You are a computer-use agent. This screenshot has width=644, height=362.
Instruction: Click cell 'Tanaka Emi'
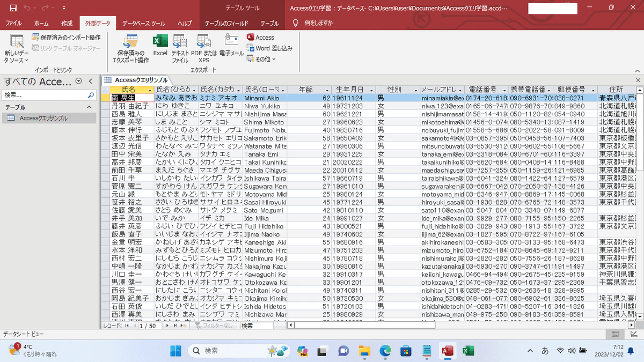(x=265, y=154)
